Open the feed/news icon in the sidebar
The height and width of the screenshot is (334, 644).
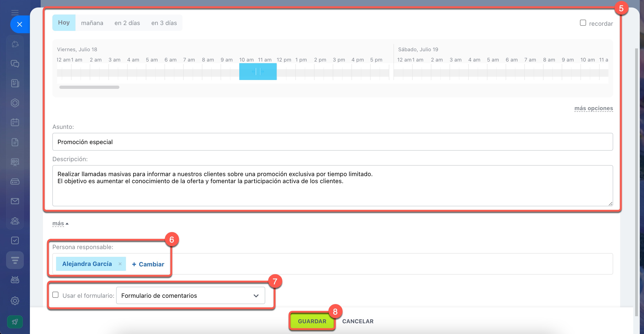(x=15, y=83)
